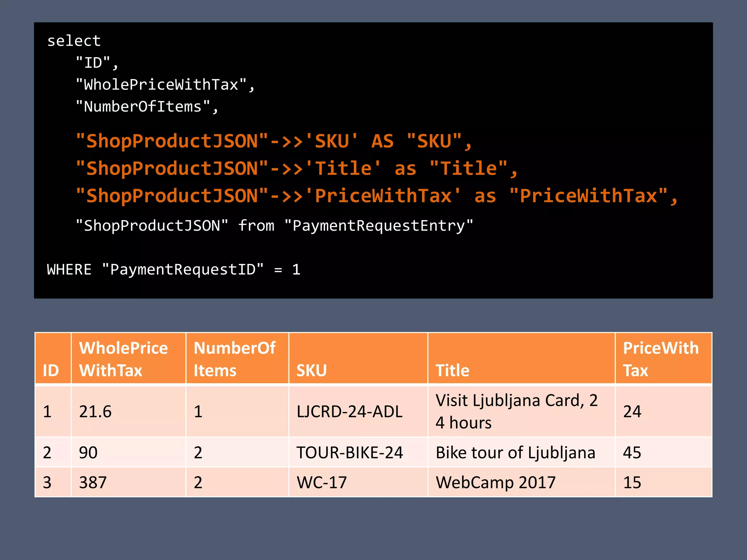The height and width of the screenshot is (560, 747).
Task: Click the "WholePriceWithTax" column in query
Action: pyautogui.click(x=165, y=85)
